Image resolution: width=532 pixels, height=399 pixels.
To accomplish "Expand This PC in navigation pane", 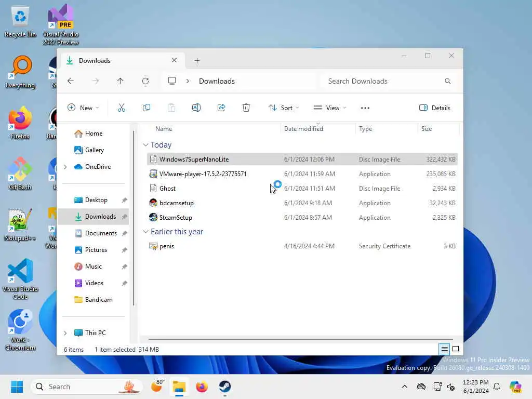I will (x=65, y=333).
